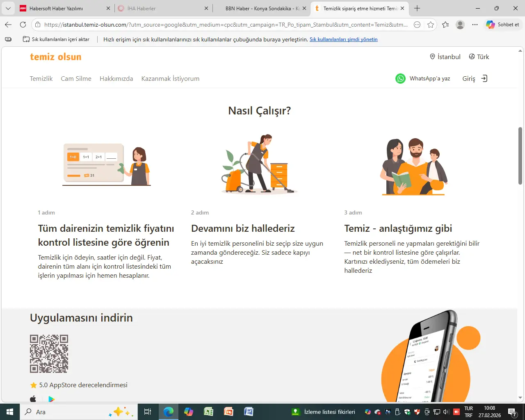Add page to favorites with star icon
This screenshot has height=420, width=525.
pyautogui.click(x=430, y=25)
